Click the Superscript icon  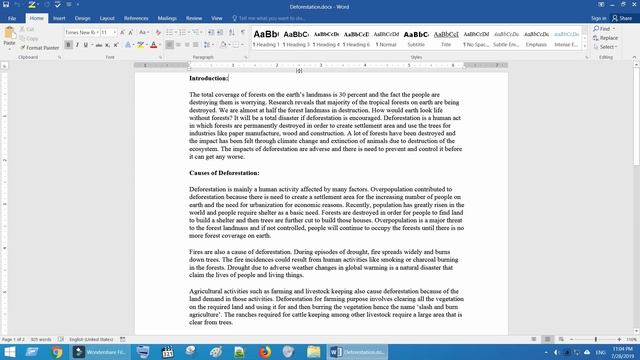pos(116,45)
